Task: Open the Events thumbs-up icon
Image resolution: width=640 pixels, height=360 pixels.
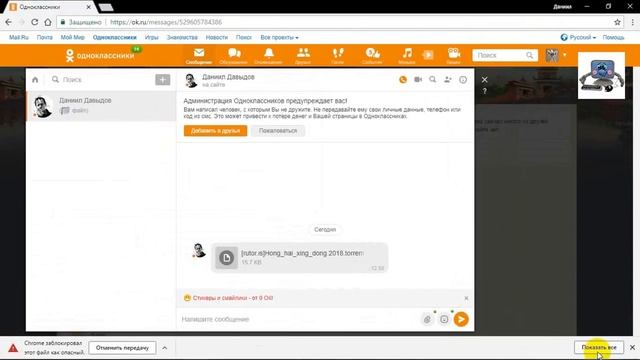Action: (372, 56)
